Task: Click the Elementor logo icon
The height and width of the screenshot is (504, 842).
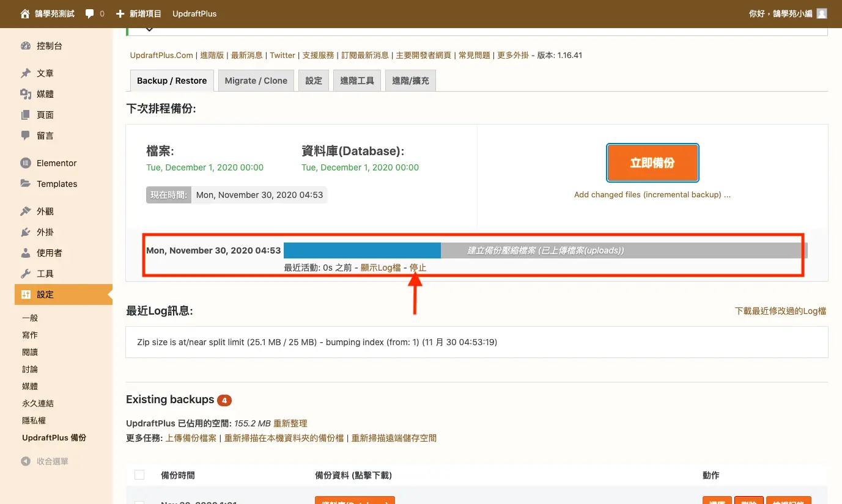Action: pyautogui.click(x=26, y=163)
